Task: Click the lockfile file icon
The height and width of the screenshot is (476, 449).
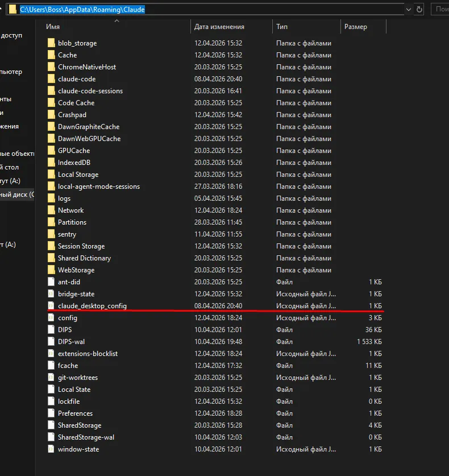Action: pyautogui.click(x=51, y=402)
